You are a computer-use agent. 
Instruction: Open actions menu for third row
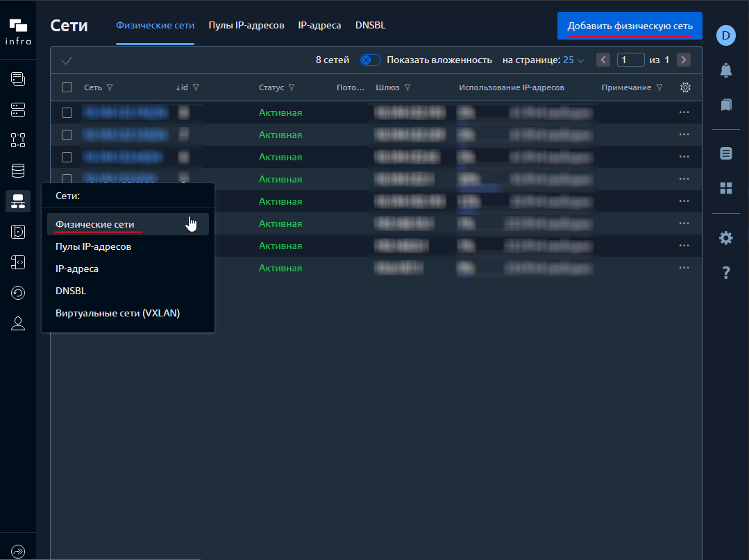(684, 157)
